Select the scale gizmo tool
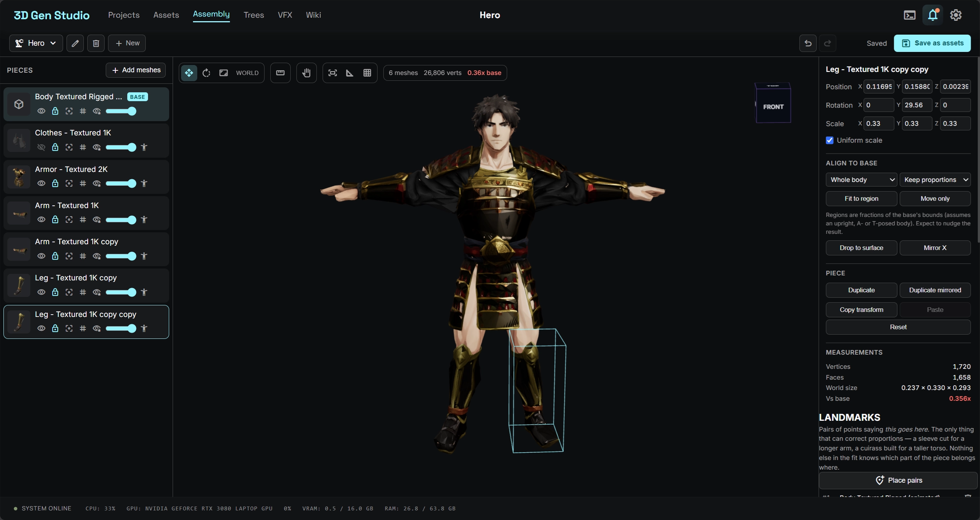Image resolution: width=980 pixels, height=520 pixels. (x=223, y=73)
